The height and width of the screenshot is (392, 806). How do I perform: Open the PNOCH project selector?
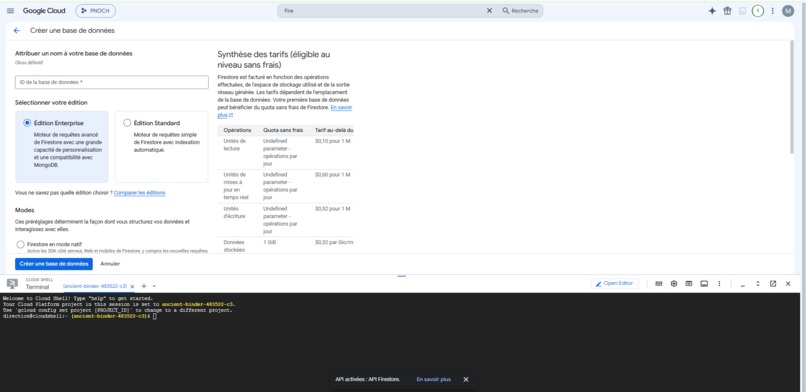(x=96, y=11)
